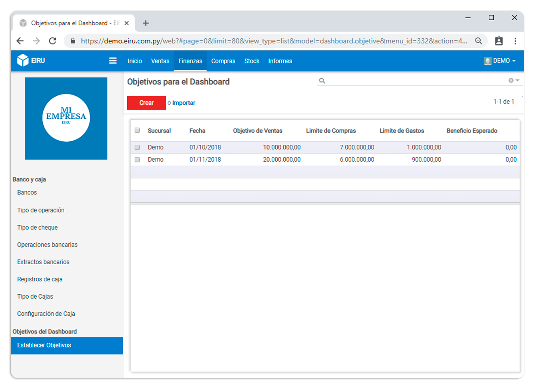Check the row dated 01/10/2018
536x392 pixels.
(x=137, y=148)
